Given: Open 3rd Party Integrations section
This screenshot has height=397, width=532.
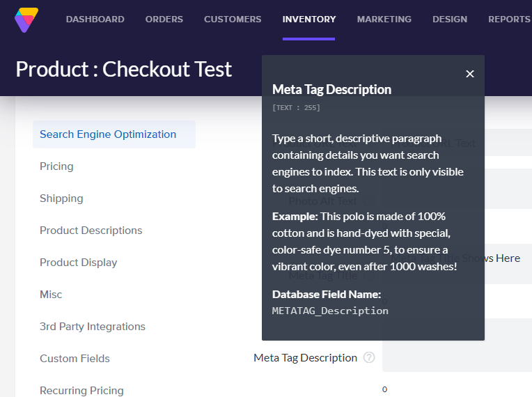Looking at the screenshot, I should 92,327.
